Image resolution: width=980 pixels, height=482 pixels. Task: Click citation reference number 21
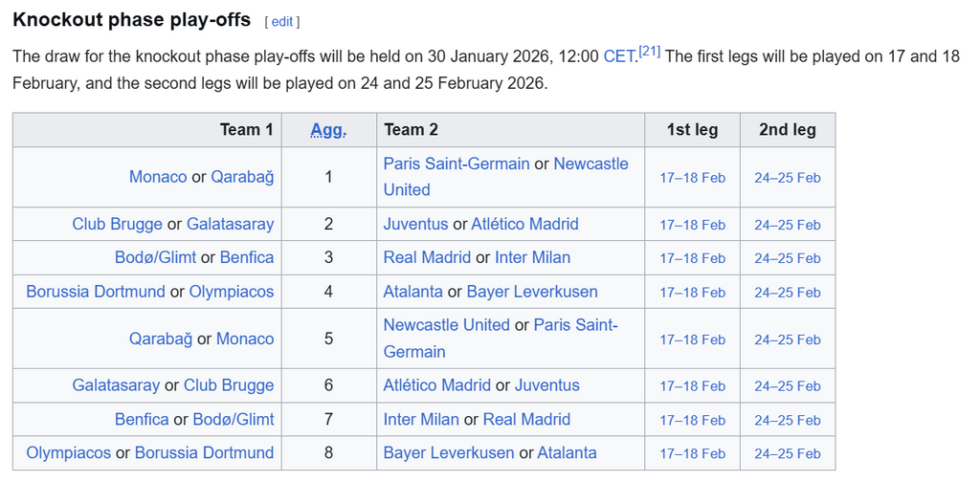pyautogui.click(x=650, y=51)
